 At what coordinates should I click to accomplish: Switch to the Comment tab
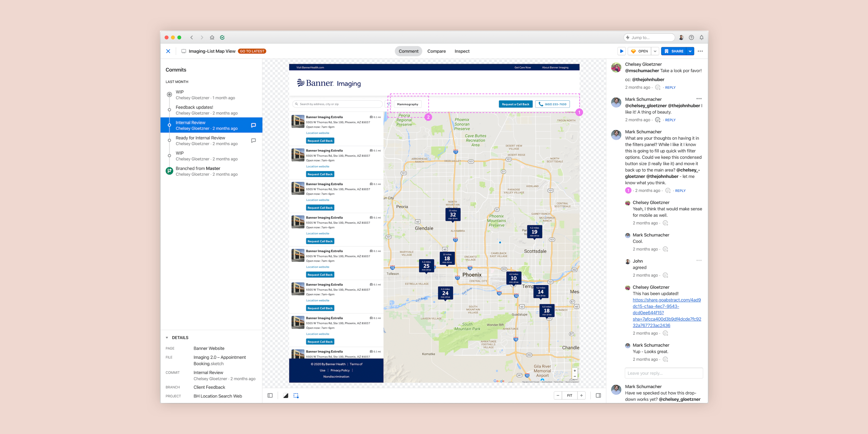409,51
